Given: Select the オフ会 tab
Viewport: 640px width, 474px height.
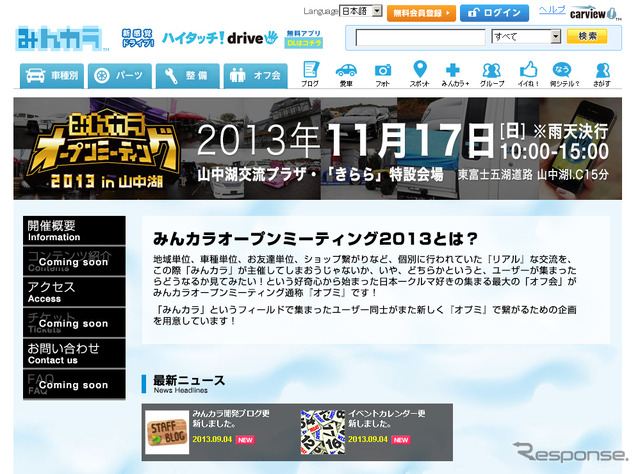Looking at the screenshot, I should coord(256,76).
